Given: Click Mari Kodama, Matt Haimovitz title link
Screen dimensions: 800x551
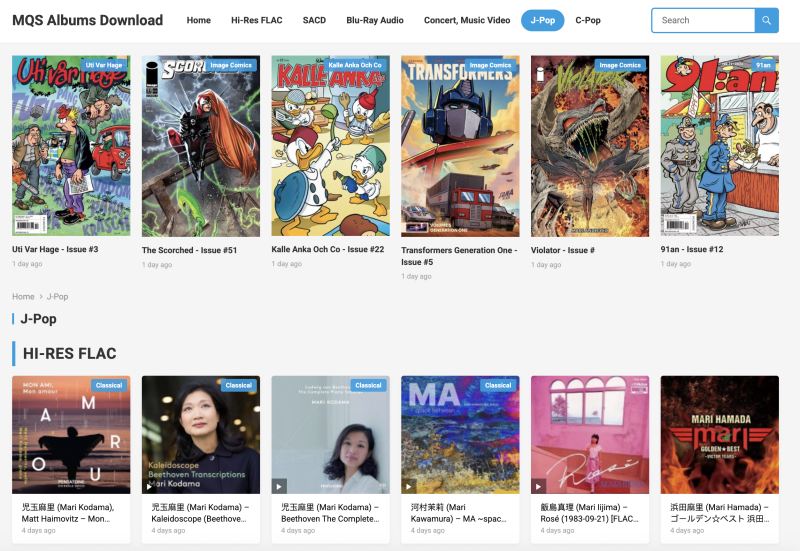Looking at the screenshot, I should (68, 513).
